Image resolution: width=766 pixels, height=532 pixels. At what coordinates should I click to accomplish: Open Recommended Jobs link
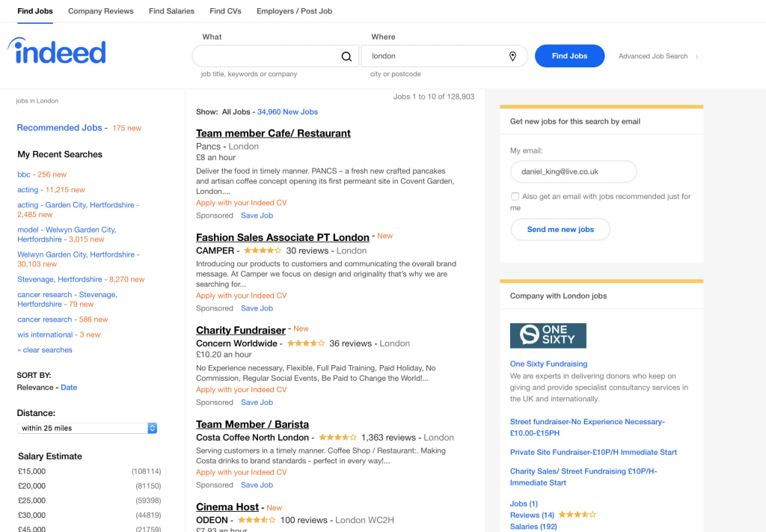tap(60, 127)
